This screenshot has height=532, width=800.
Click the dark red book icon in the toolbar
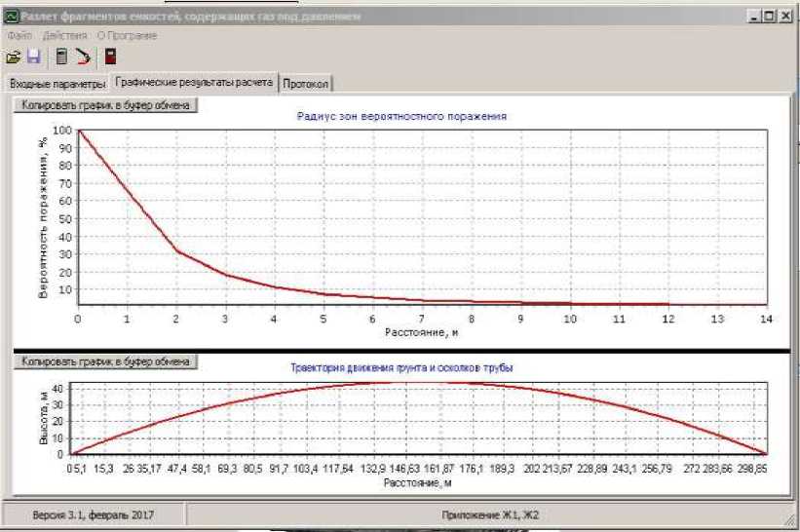point(110,57)
